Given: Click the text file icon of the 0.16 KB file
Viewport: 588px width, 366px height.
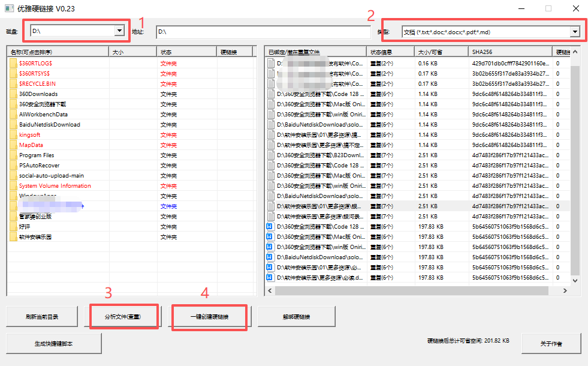Looking at the screenshot, I should pyautogui.click(x=270, y=63).
